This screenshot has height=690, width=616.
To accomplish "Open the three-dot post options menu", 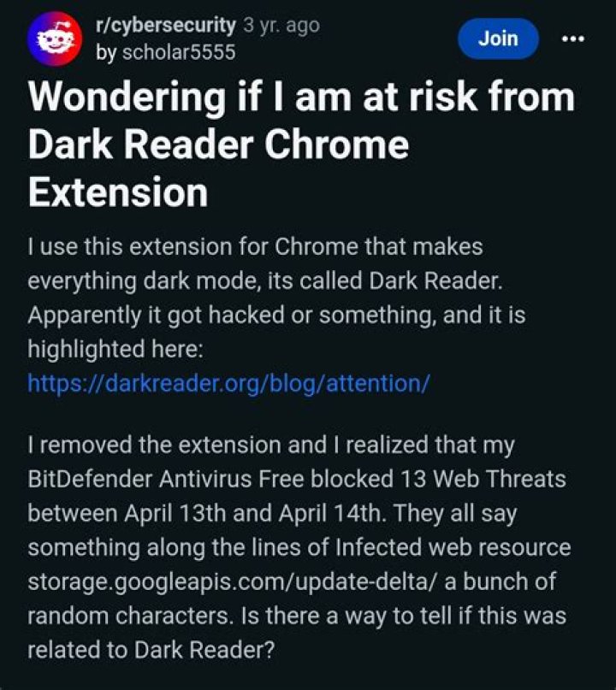I will coord(572,38).
